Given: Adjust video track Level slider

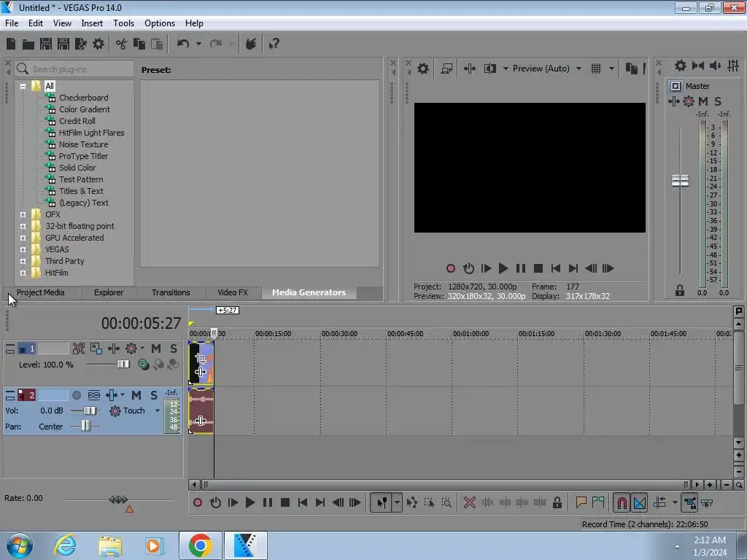Looking at the screenshot, I should click(123, 365).
